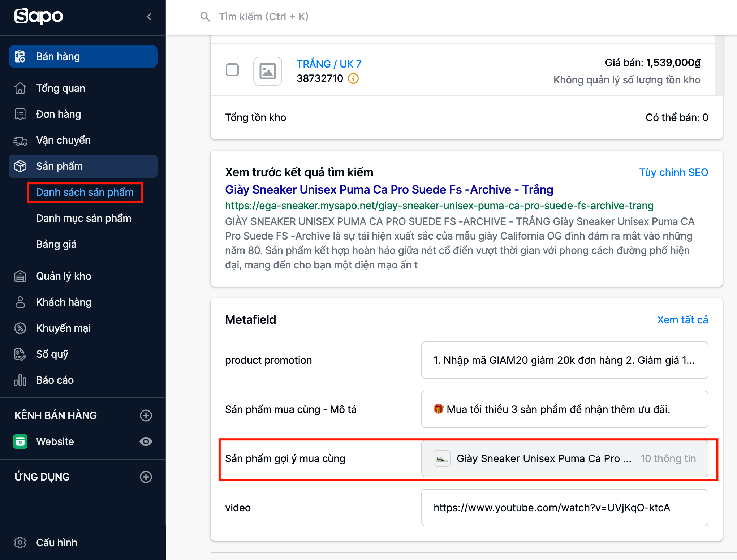Click the Sapo logo
This screenshot has height=560, width=737.
pos(39,16)
